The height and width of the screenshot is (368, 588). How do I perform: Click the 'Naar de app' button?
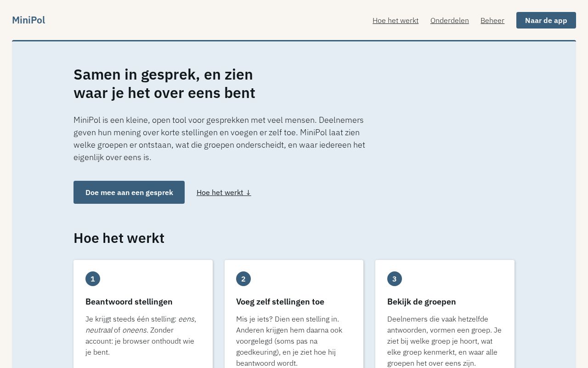(546, 20)
